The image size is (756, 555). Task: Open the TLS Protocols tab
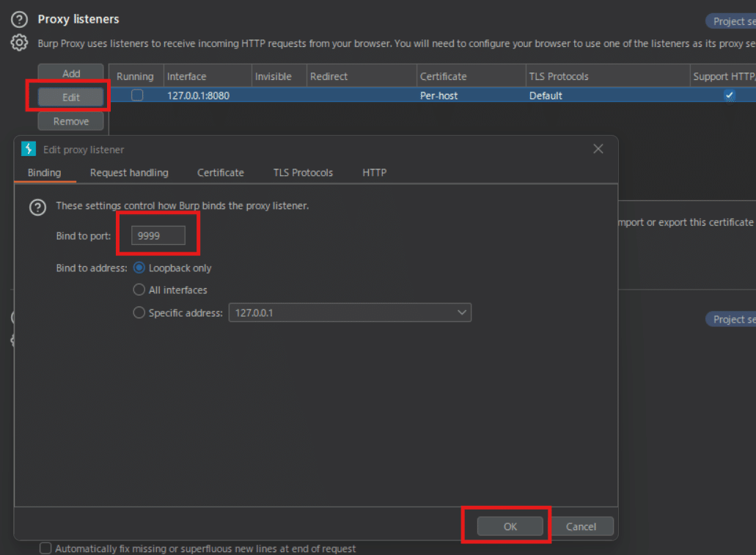[x=303, y=172]
